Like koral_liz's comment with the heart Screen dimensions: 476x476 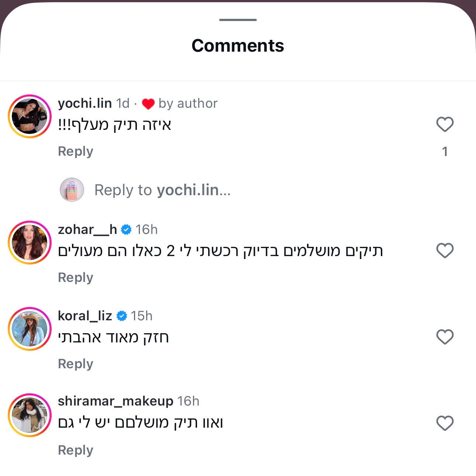pyautogui.click(x=445, y=337)
